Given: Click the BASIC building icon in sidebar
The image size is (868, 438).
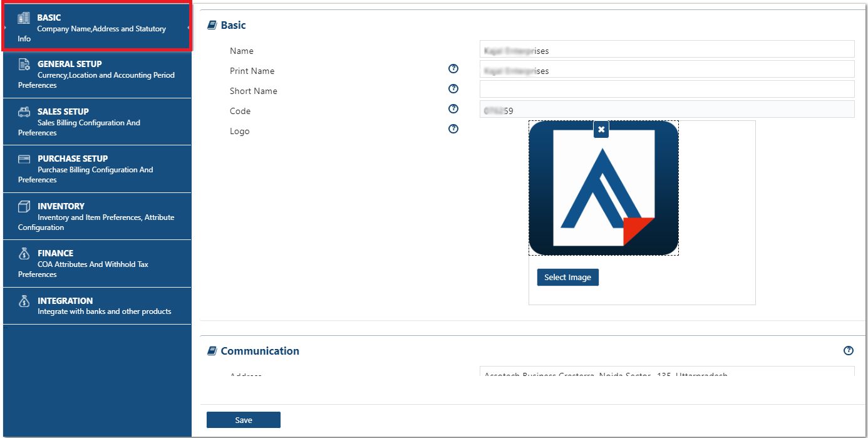Looking at the screenshot, I should 24,18.
